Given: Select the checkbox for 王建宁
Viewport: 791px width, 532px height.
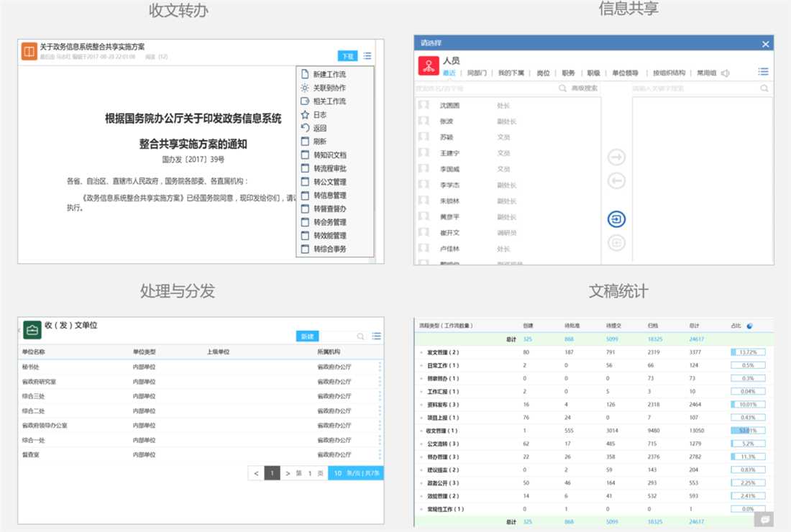Looking at the screenshot, I should point(424,153).
